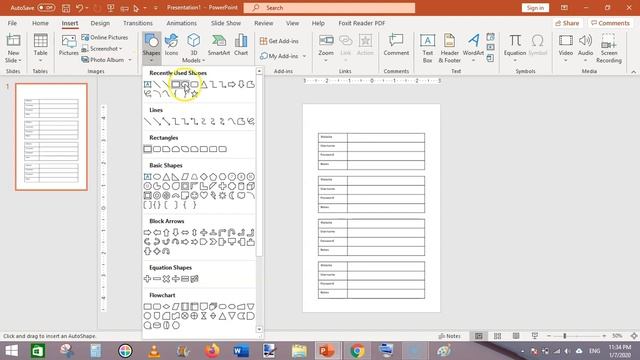Open the Transitions tab

pos(138,23)
